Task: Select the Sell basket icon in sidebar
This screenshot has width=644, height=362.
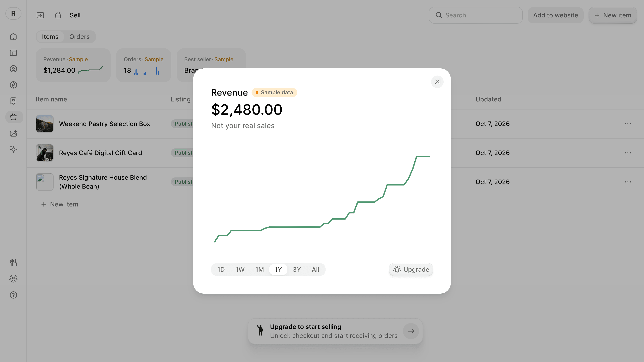Action: [14, 117]
